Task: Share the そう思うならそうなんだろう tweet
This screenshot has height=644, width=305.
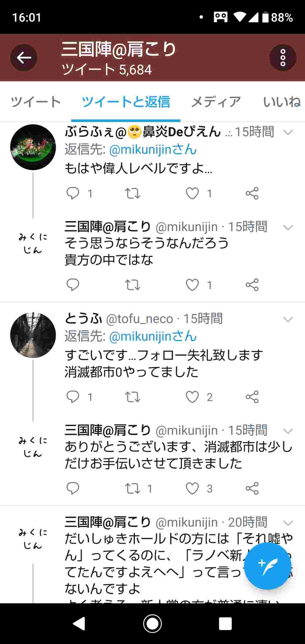Action: (x=252, y=285)
